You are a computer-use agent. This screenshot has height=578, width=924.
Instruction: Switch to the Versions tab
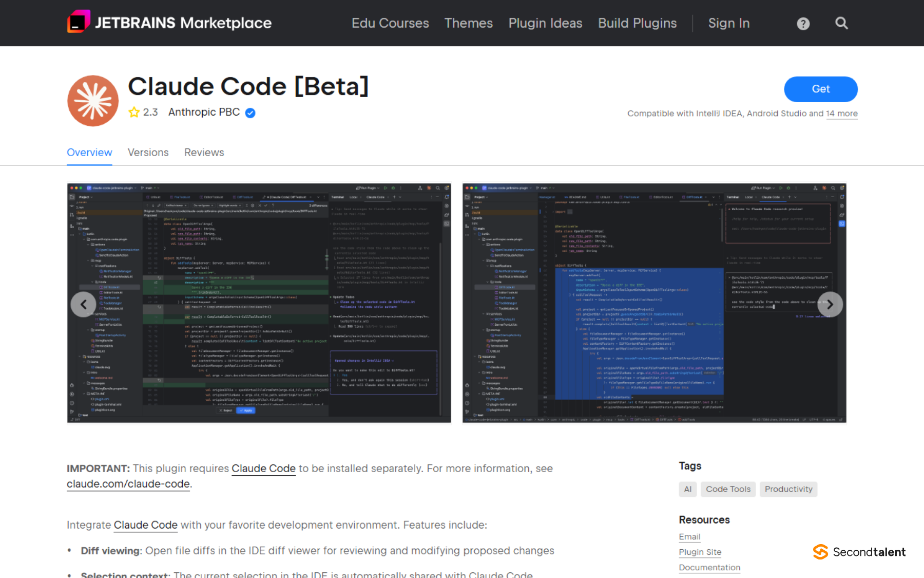point(148,153)
